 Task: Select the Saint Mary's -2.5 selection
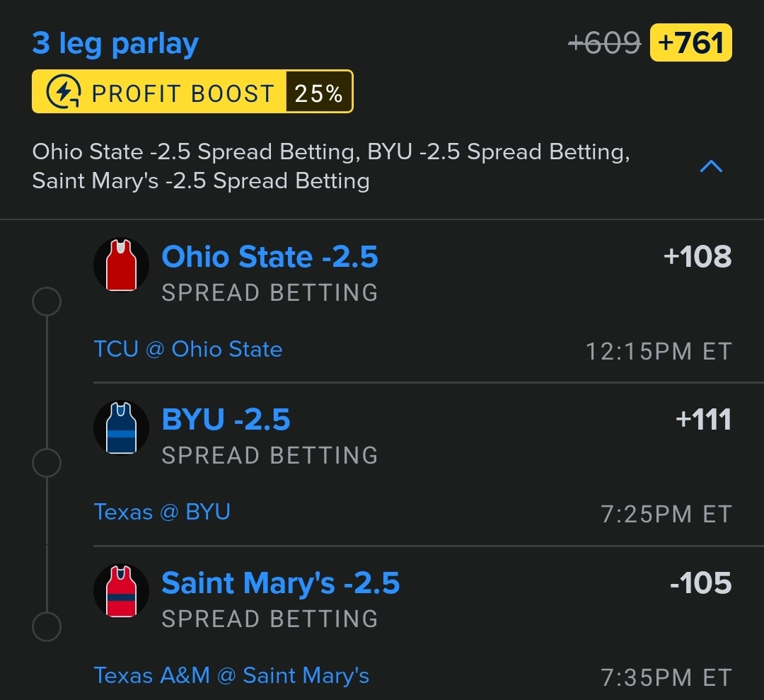click(x=281, y=583)
